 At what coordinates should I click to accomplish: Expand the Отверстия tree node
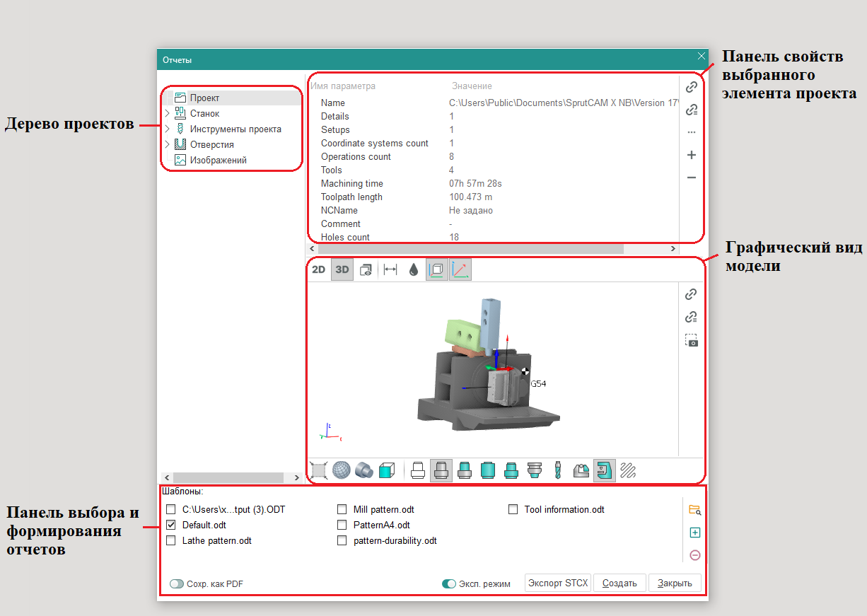point(168,144)
